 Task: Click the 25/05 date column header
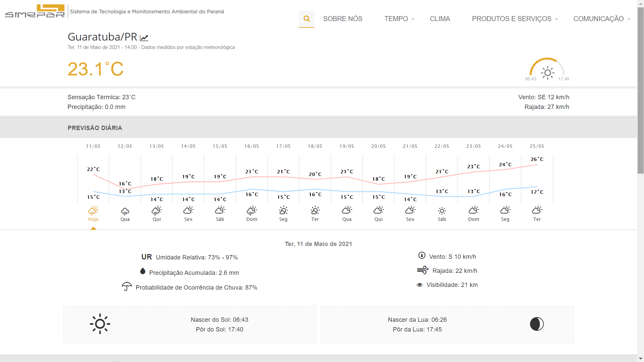[x=537, y=146]
